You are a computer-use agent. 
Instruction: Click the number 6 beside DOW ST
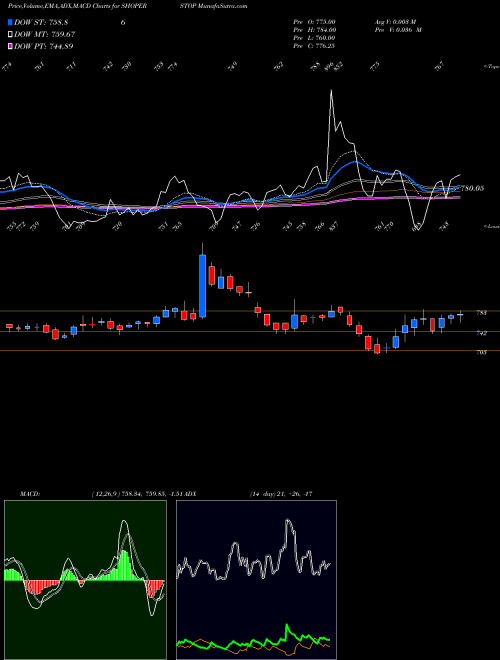(123, 22)
